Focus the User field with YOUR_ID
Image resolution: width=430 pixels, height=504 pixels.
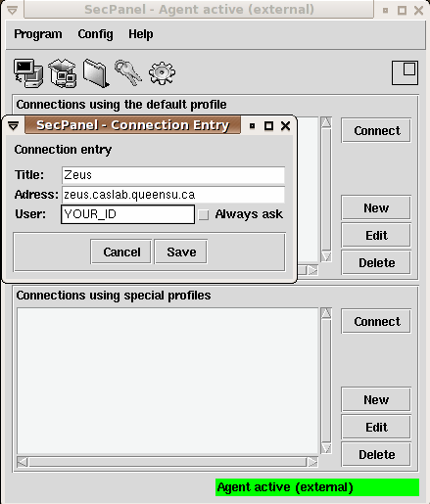coord(127,214)
